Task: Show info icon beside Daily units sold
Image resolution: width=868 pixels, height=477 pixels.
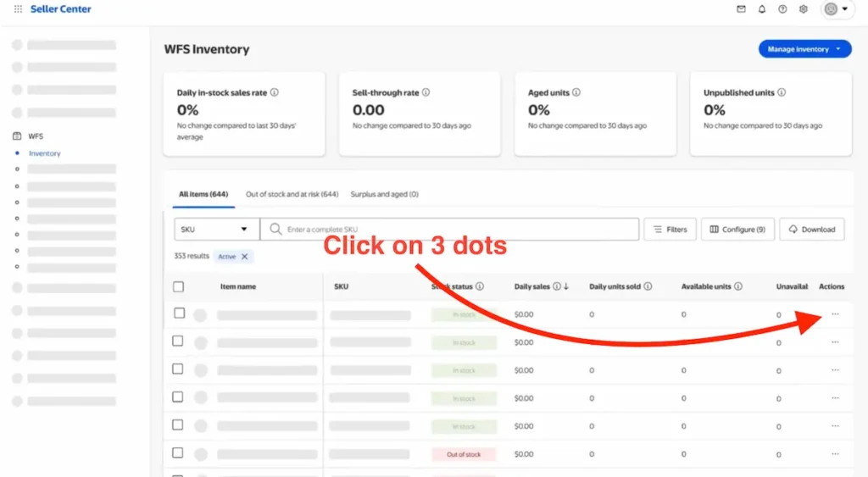Action: [x=648, y=286]
